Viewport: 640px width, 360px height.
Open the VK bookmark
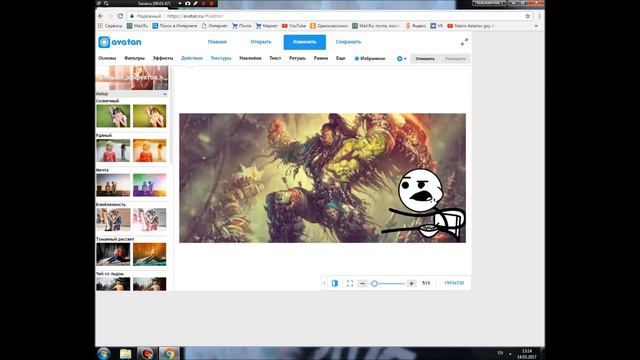(437, 26)
